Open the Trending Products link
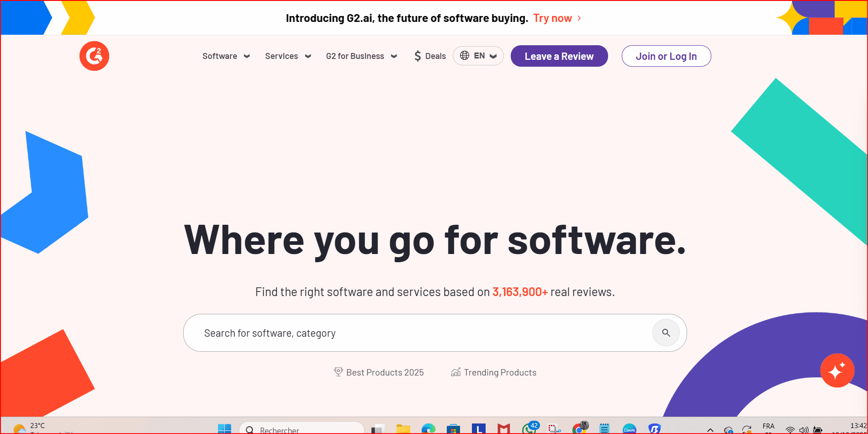Viewport: 868px width, 434px height. coord(500,372)
